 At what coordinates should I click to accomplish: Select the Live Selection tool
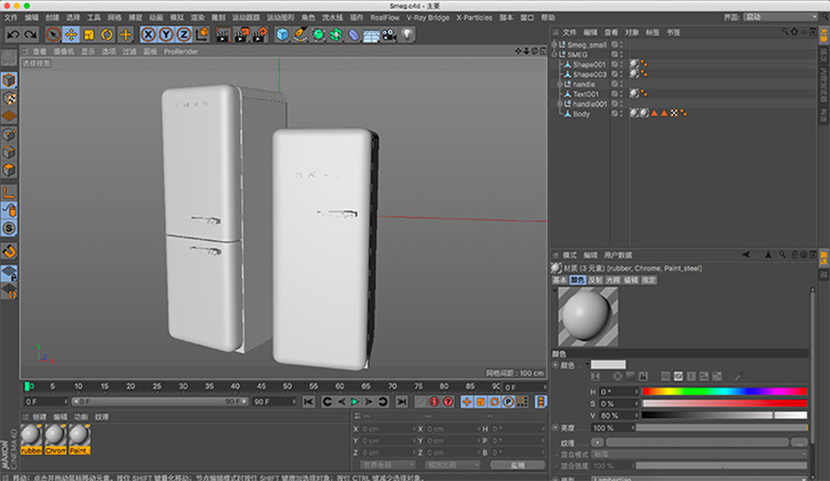[x=53, y=35]
